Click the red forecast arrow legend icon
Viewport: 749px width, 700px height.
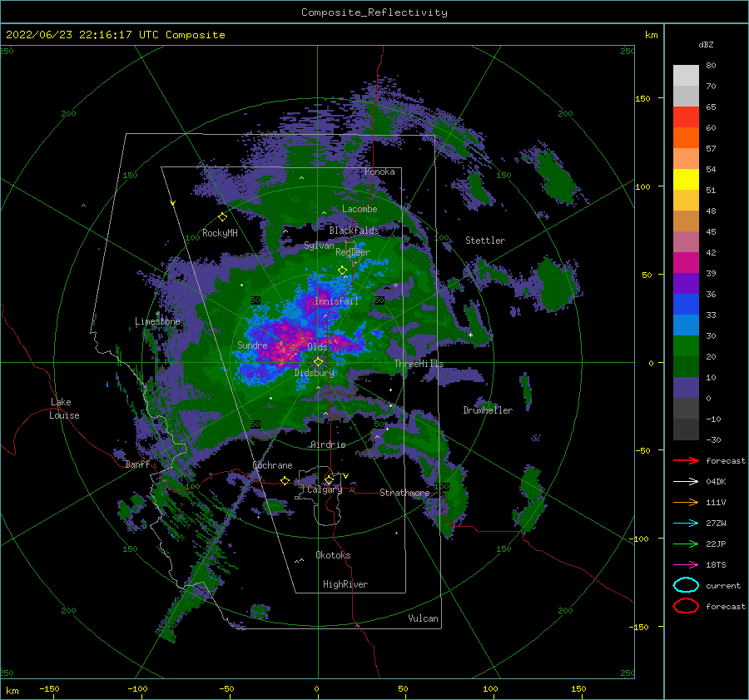point(686,460)
